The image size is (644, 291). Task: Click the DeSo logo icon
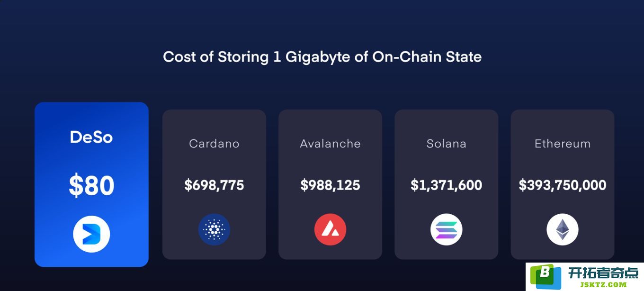click(x=91, y=234)
